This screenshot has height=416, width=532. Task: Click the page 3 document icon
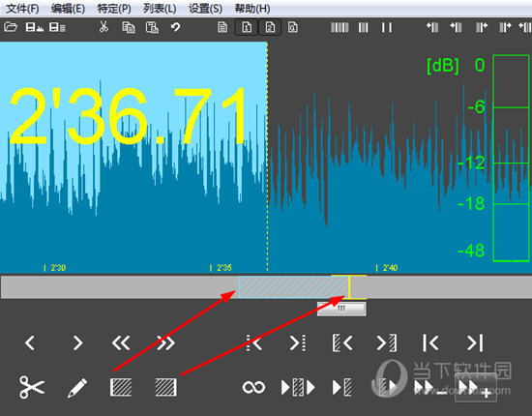coord(293,27)
